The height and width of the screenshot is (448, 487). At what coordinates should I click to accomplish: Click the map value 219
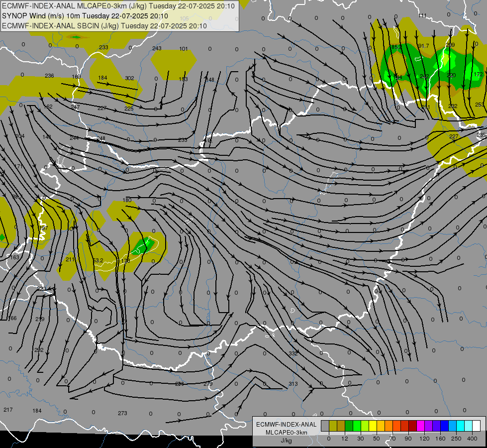(x=40, y=319)
